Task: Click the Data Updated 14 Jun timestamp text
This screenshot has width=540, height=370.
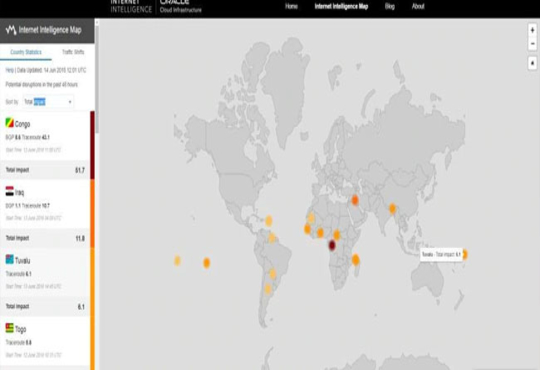Action: [x=52, y=70]
